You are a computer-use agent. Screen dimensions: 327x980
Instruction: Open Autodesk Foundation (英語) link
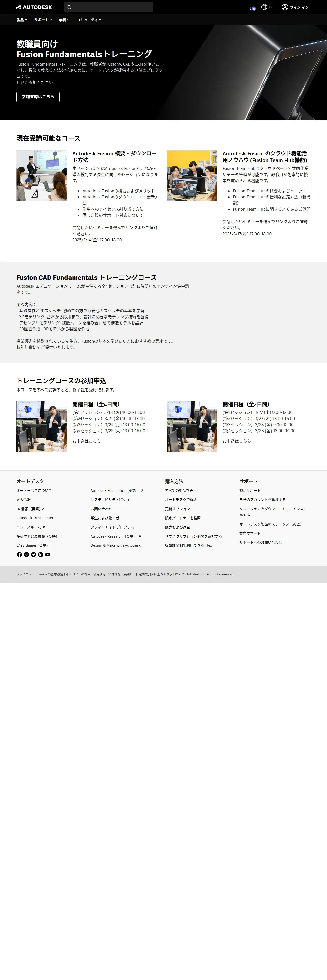117,491
